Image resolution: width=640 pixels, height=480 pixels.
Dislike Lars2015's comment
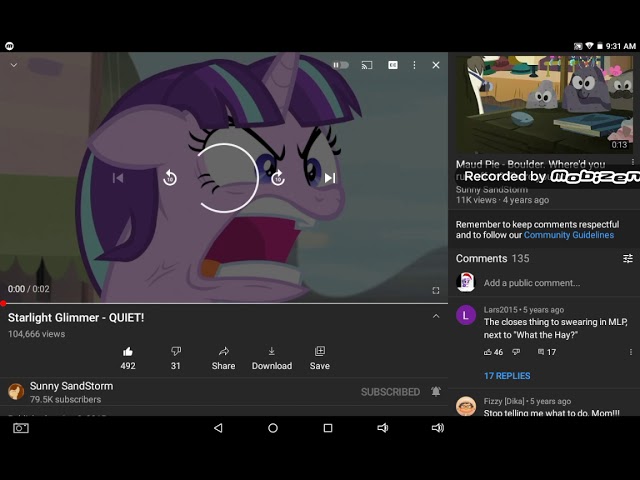click(x=516, y=352)
